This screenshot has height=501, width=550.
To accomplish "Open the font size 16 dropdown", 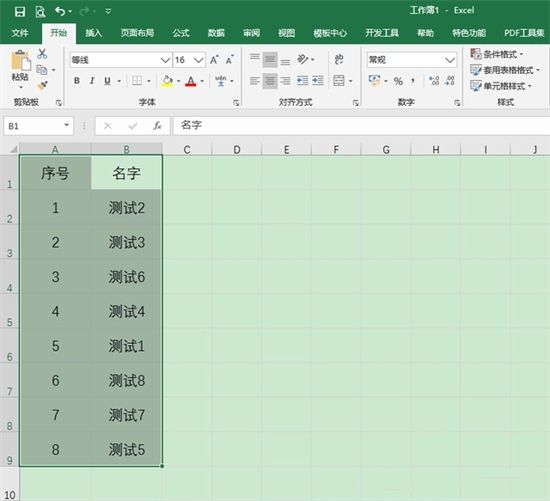I will pos(199,60).
